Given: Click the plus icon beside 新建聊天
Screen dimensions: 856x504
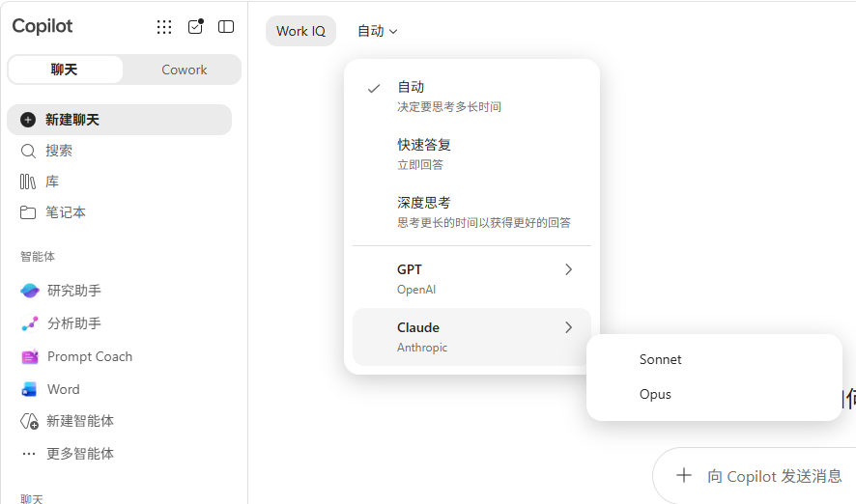Looking at the screenshot, I should coord(28,120).
